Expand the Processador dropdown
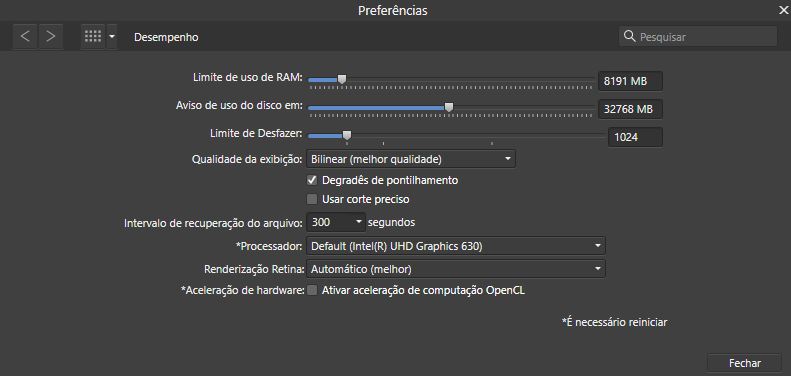Image resolution: width=791 pixels, height=376 pixels. (x=456, y=246)
